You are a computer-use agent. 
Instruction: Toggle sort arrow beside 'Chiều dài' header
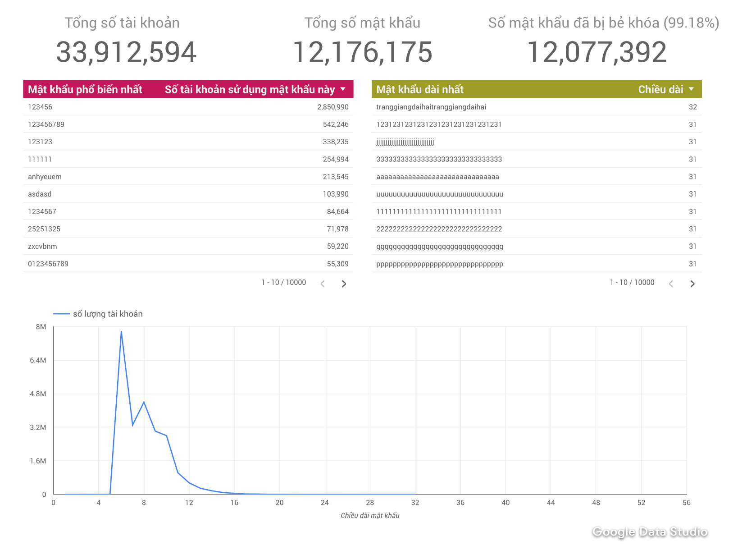[692, 89]
